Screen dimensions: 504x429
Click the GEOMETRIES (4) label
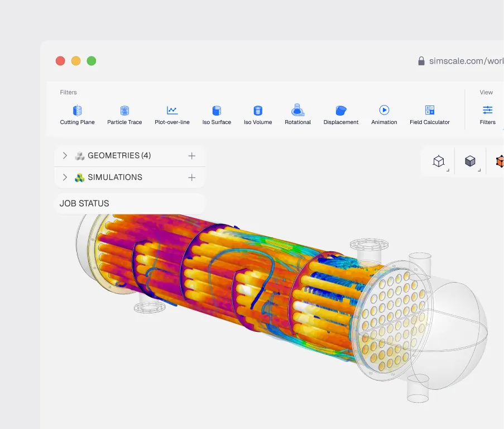click(x=119, y=156)
